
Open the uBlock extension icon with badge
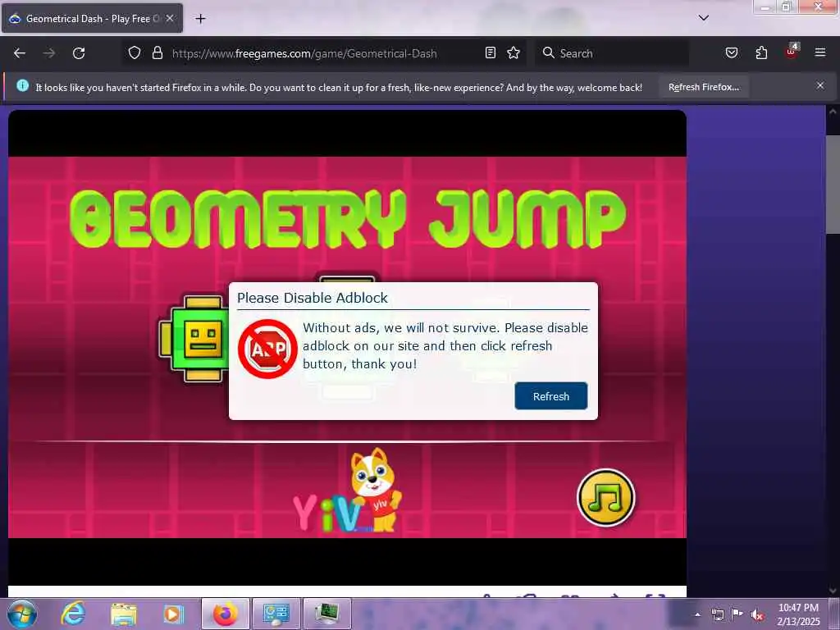click(x=792, y=52)
